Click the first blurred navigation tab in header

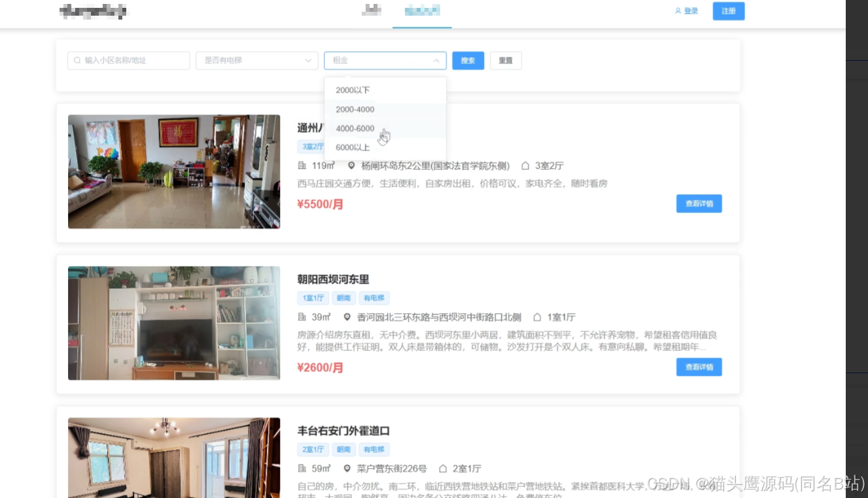372,10
